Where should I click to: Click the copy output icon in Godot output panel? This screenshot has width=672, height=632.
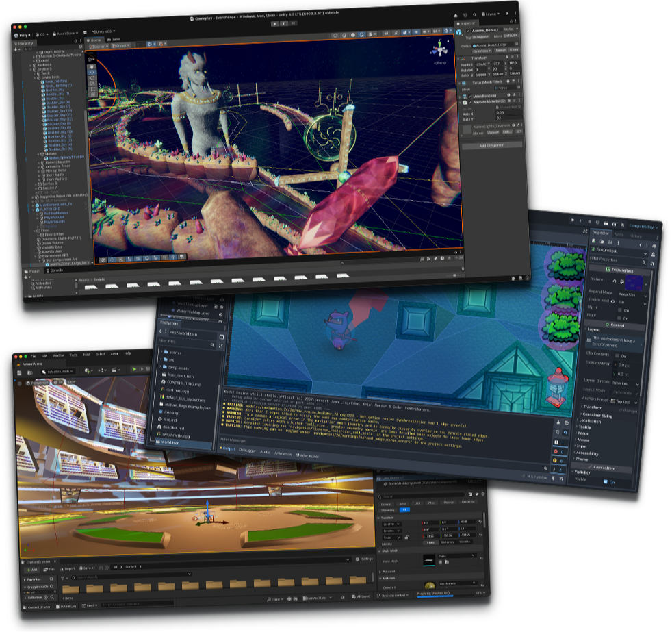click(x=566, y=422)
